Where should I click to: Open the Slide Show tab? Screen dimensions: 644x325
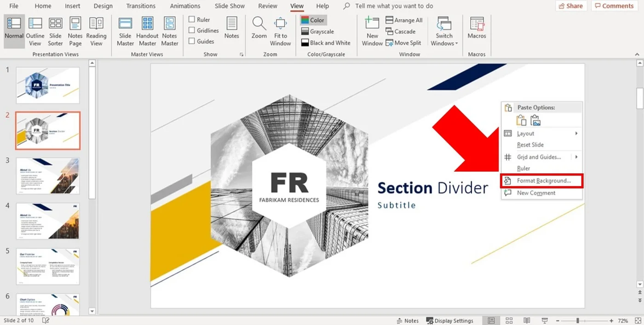pyautogui.click(x=230, y=6)
